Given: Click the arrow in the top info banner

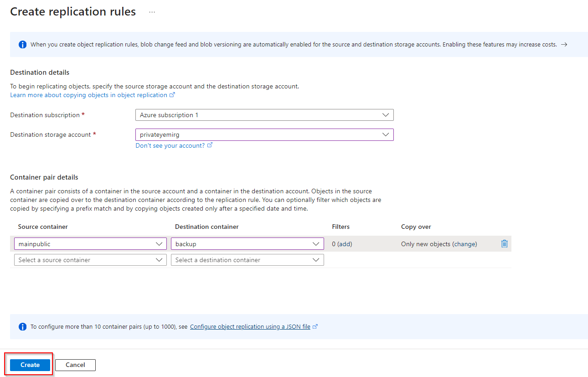Looking at the screenshot, I should pos(564,45).
